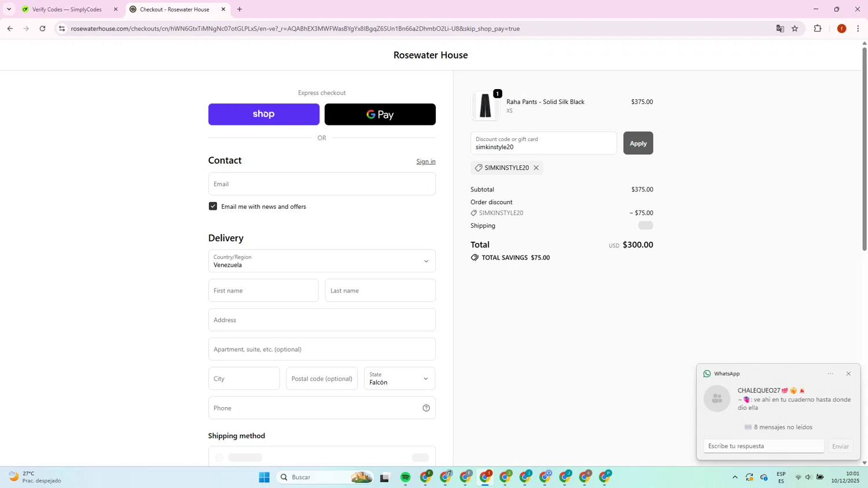This screenshot has height=488, width=868.
Task: Open the Windows Start menu
Action: pos(264,477)
